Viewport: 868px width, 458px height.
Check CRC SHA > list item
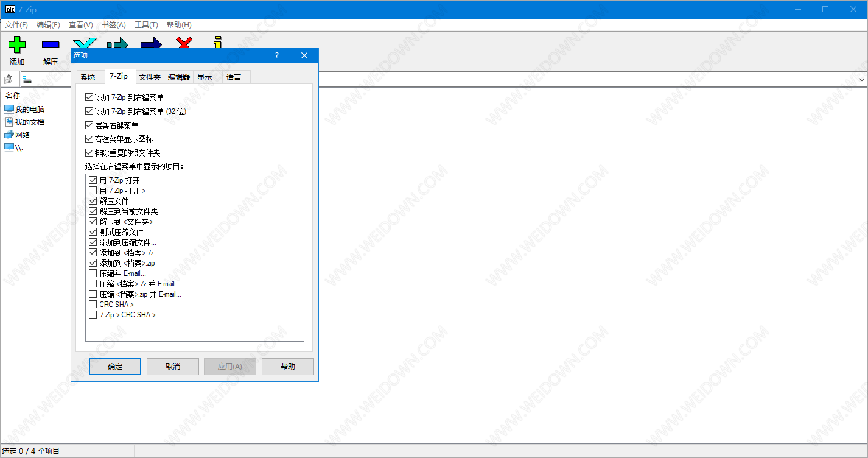[x=93, y=305]
